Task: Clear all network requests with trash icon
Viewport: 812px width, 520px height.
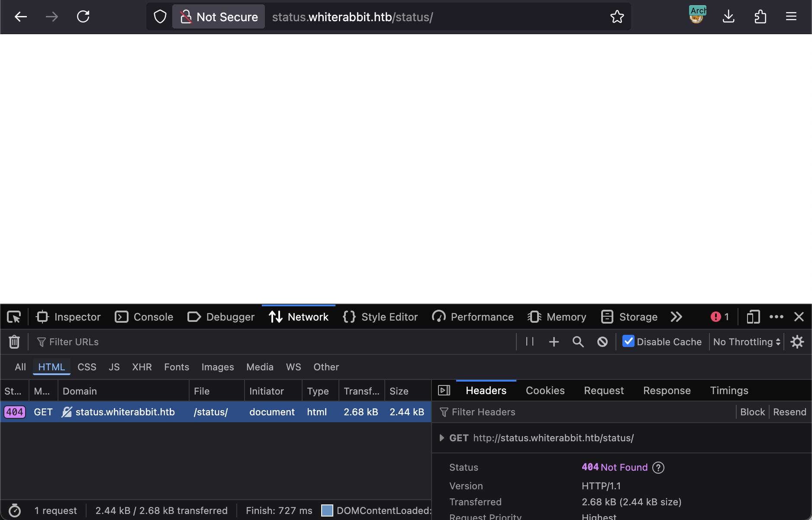Action: [x=14, y=342]
